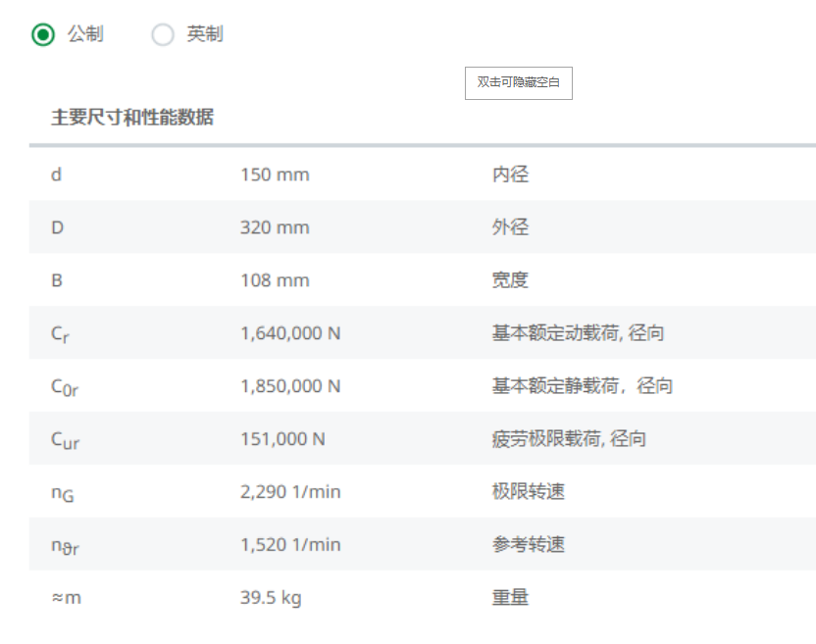Click the 外径 description label

tap(510, 227)
